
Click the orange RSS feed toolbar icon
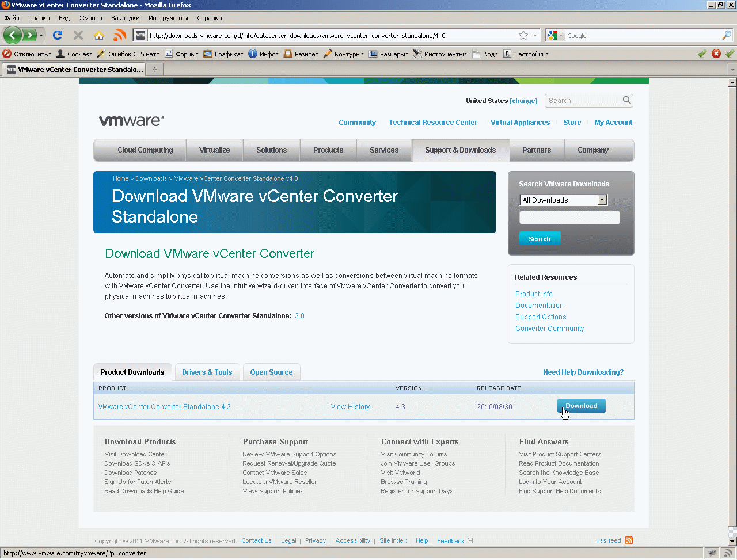pyautogui.click(x=120, y=35)
